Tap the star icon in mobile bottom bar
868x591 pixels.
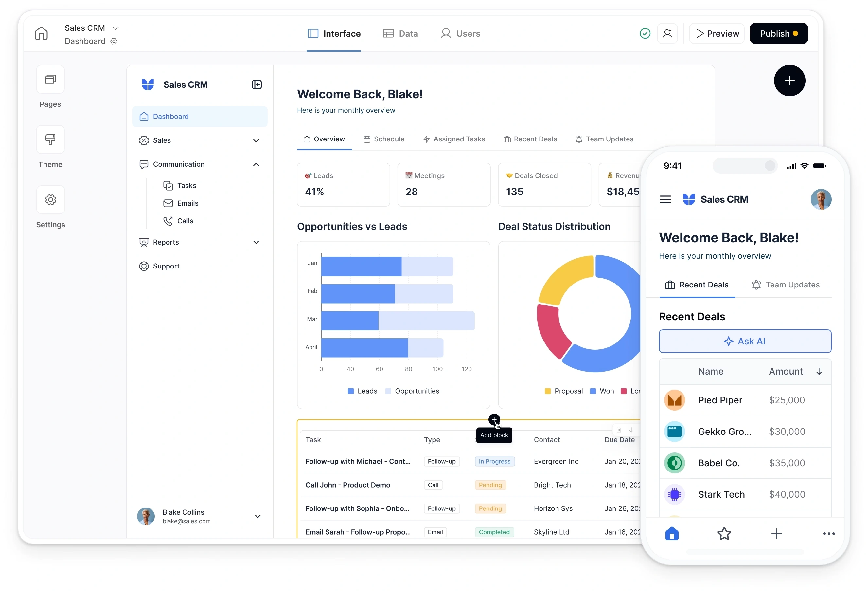724,534
